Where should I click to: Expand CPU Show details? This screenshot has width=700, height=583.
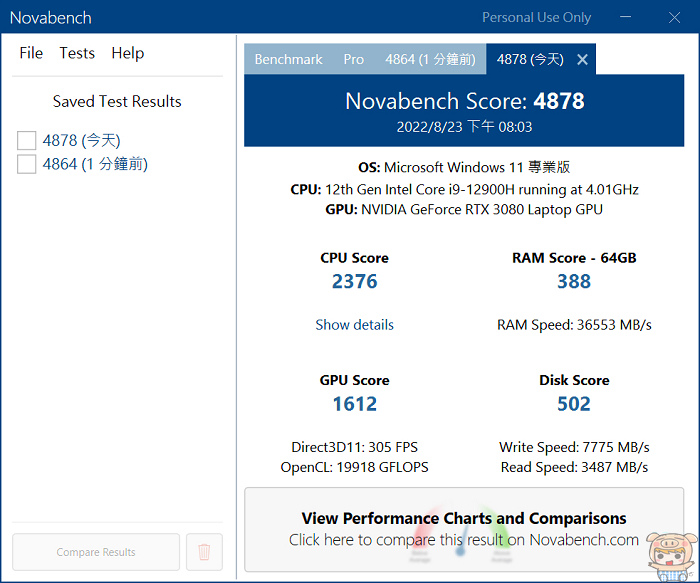(x=354, y=325)
